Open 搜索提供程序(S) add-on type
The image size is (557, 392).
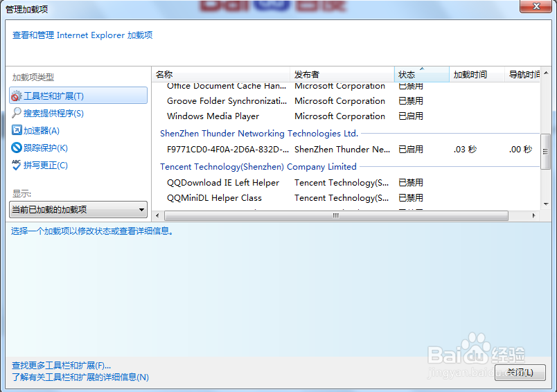[x=53, y=114]
